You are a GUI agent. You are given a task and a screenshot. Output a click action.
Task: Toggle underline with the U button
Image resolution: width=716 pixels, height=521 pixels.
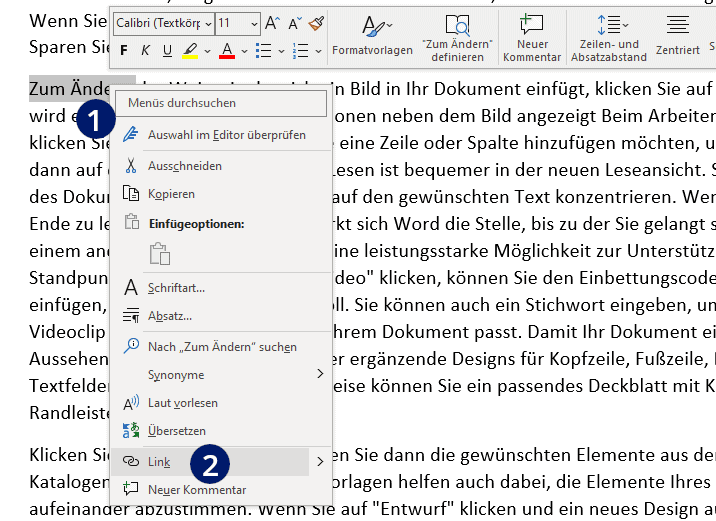[x=167, y=50]
